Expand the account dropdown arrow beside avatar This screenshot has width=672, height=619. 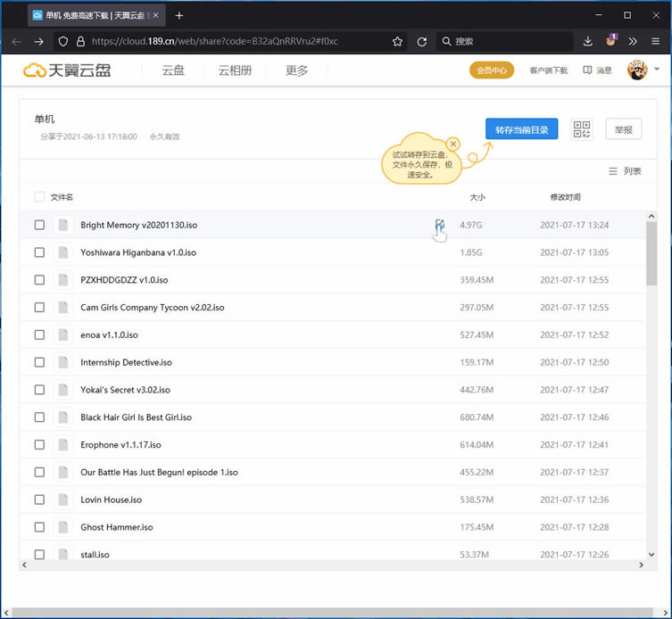coord(657,69)
